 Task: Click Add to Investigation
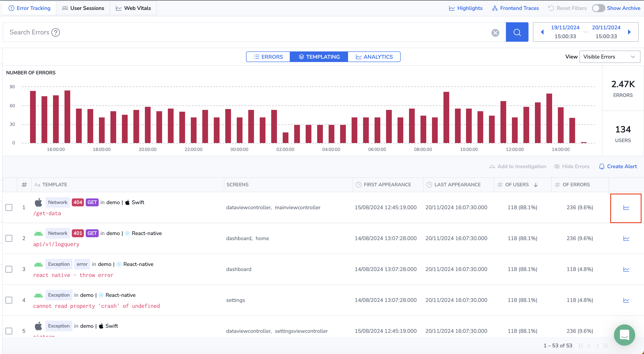click(x=517, y=166)
